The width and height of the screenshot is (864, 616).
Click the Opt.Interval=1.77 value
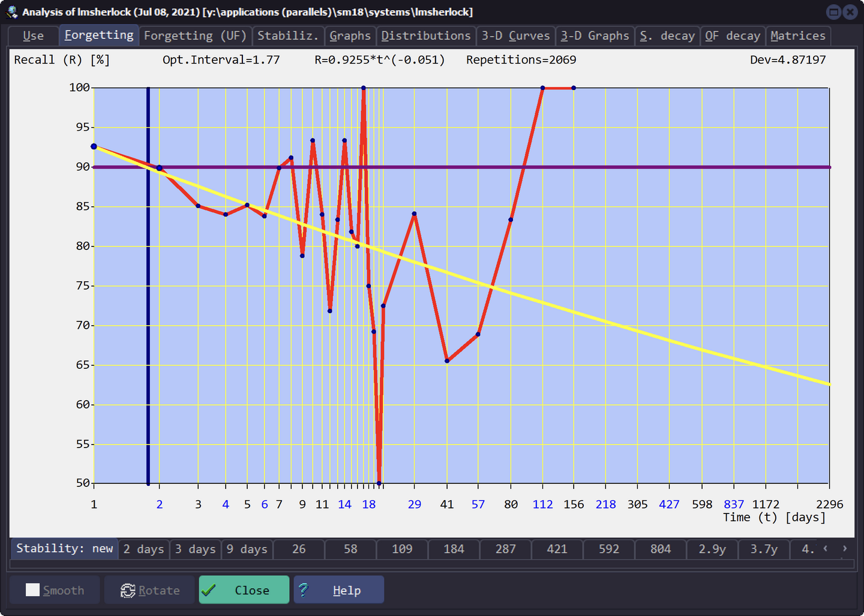(221, 60)
